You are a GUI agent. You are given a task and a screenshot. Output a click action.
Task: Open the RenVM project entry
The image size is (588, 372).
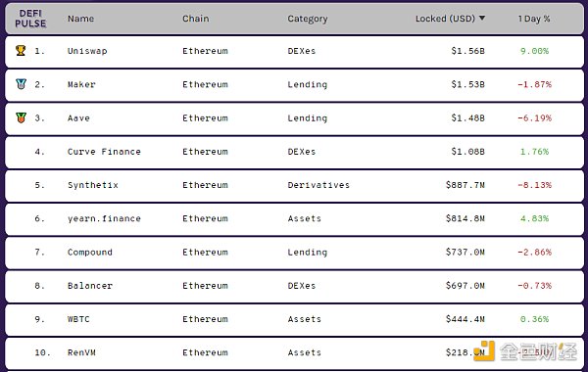coord(81,352)
